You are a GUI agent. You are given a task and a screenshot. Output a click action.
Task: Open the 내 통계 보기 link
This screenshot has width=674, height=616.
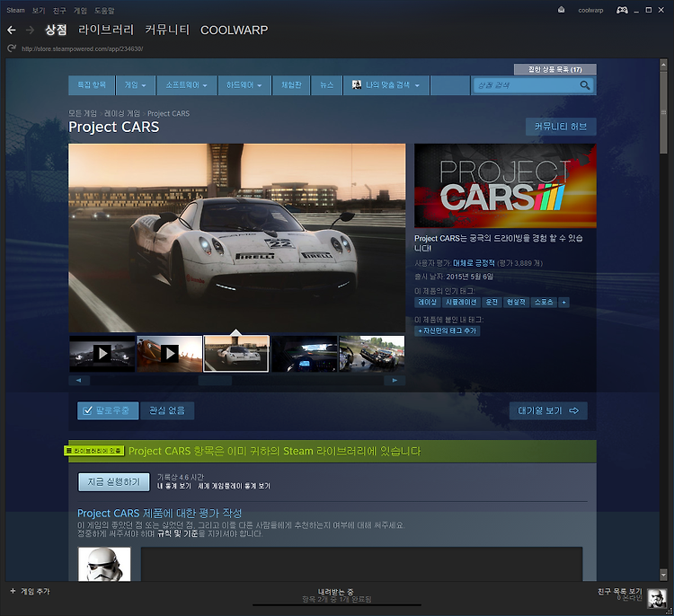tap(173, 486)
